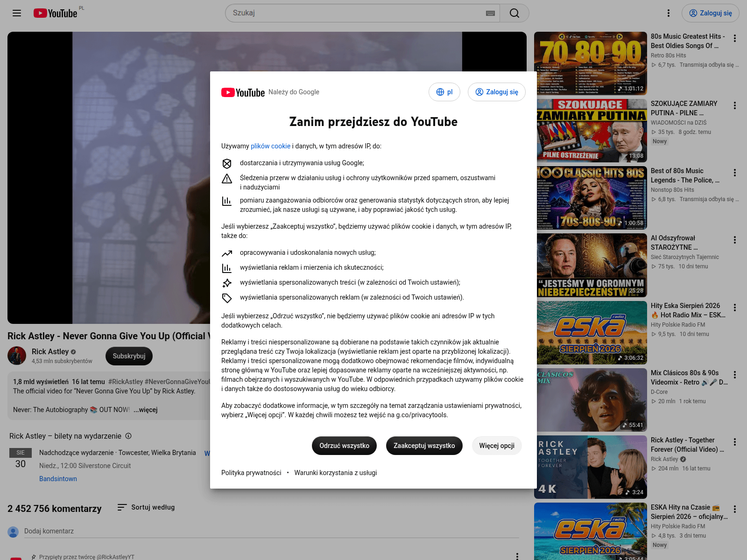Open the JESTEŚMY W OGROMNYM NIEBEZPIECZEŃSTWIE thumbnail
The width and height of the screenshot is (747, 560).
[591, 265]
